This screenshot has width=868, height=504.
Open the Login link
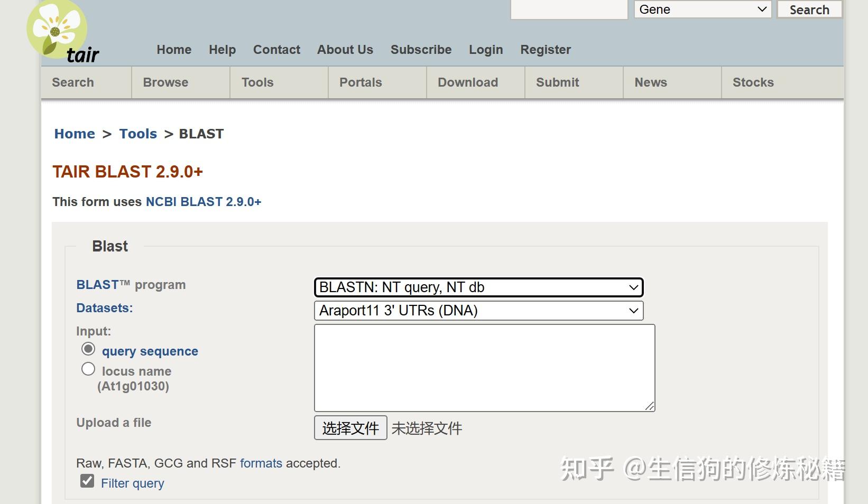486,50
